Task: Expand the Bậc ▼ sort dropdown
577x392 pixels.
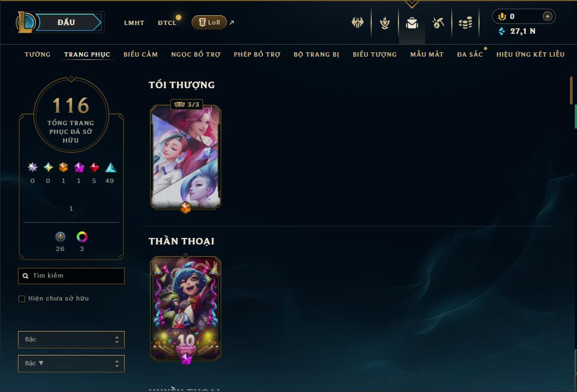Action: [x=71, y=363]
